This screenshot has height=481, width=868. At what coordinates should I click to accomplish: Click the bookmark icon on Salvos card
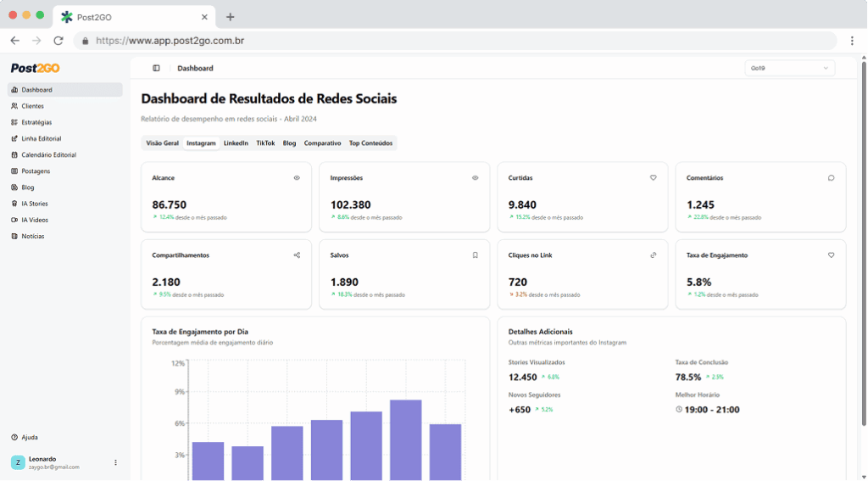coord(475,255)
